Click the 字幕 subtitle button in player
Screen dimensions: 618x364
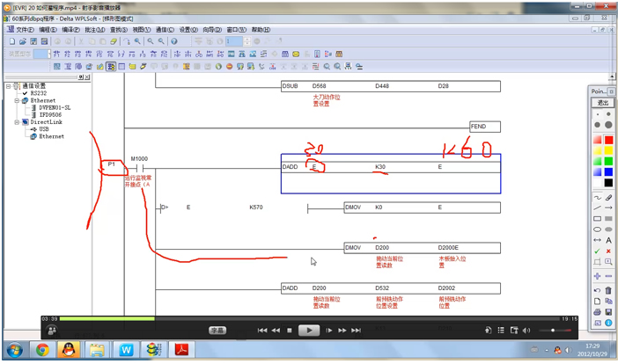[x=217, y=331]
